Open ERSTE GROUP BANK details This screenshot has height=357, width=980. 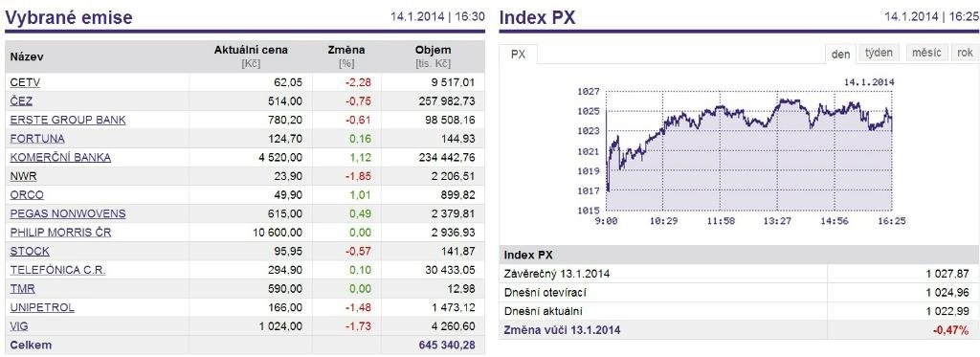(x=68, y=120)
